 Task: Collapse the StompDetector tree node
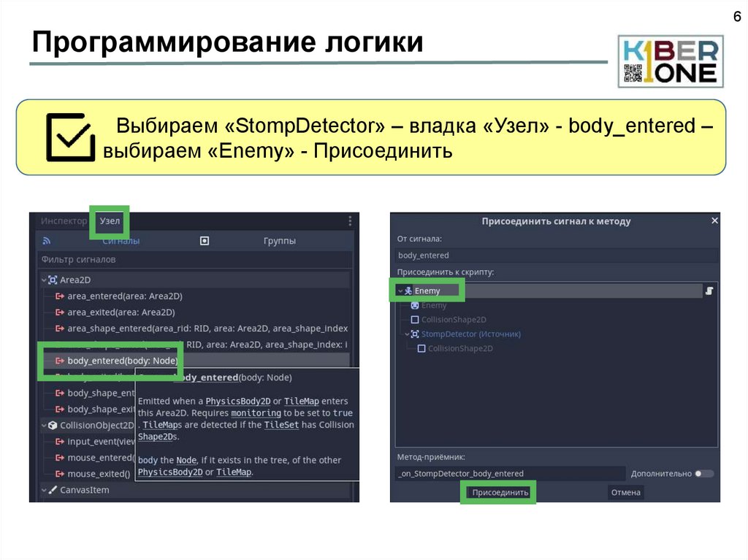[407, 334]
